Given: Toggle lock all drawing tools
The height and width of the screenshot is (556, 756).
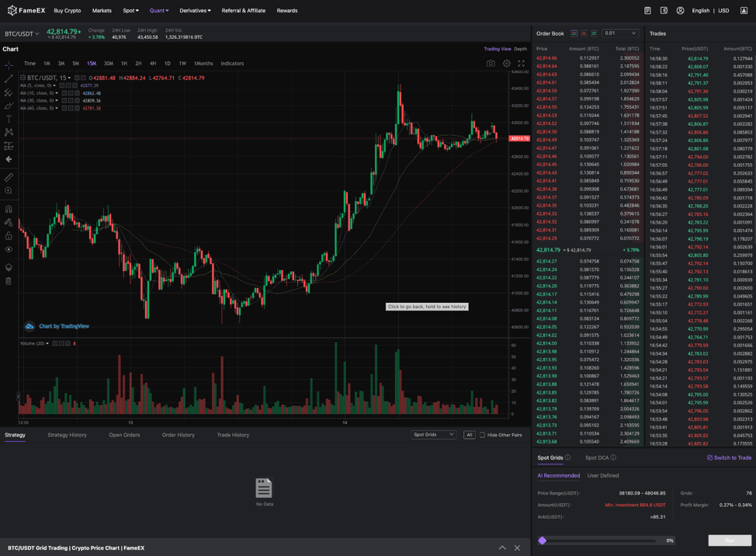Looking at the screenshot, I should pyautogui.click(x=9, y=236).
